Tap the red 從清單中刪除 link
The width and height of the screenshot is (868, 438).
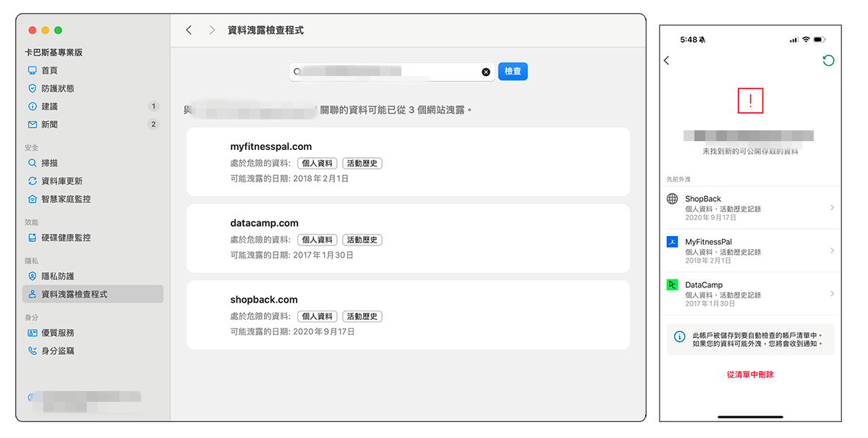point(750,374)
